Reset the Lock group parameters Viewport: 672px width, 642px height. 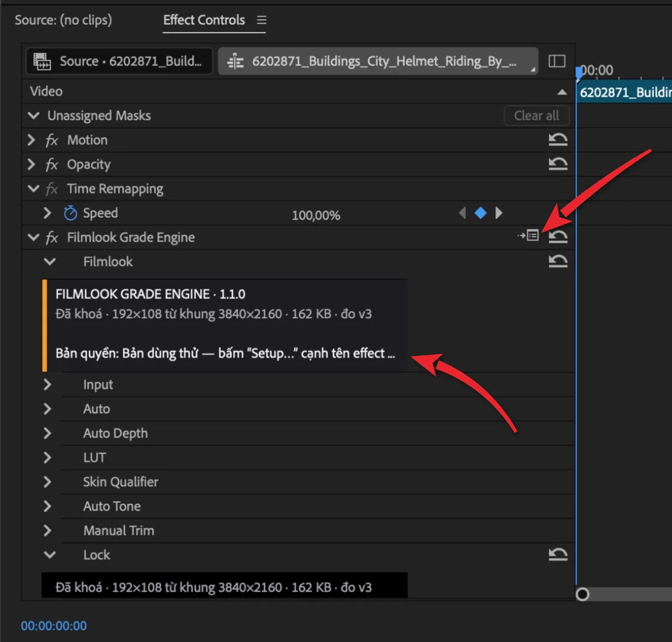558,554
